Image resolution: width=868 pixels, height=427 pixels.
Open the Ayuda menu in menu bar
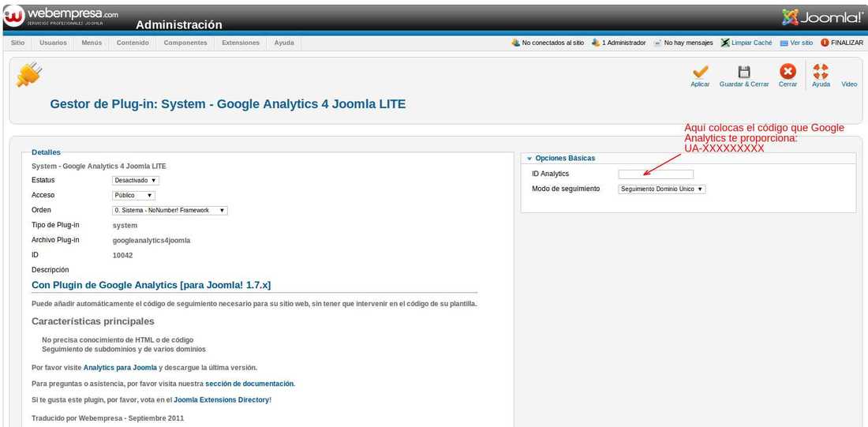coord(284,43)
